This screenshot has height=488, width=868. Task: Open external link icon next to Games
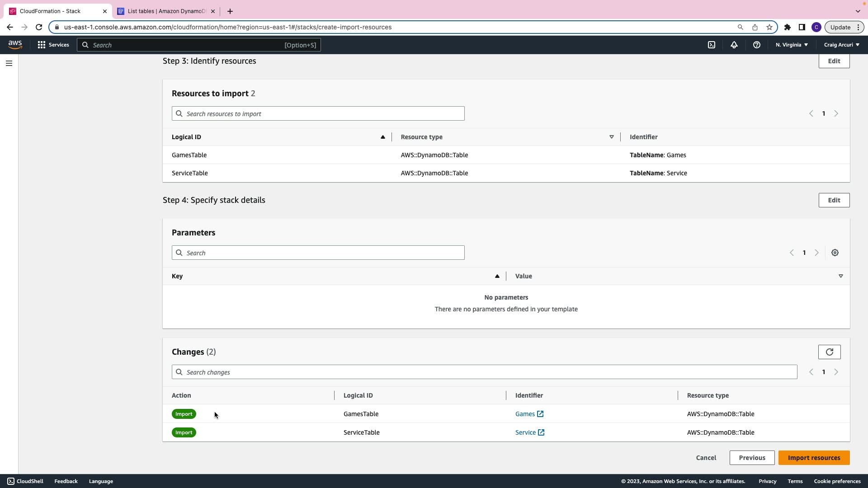click(540, 414)
